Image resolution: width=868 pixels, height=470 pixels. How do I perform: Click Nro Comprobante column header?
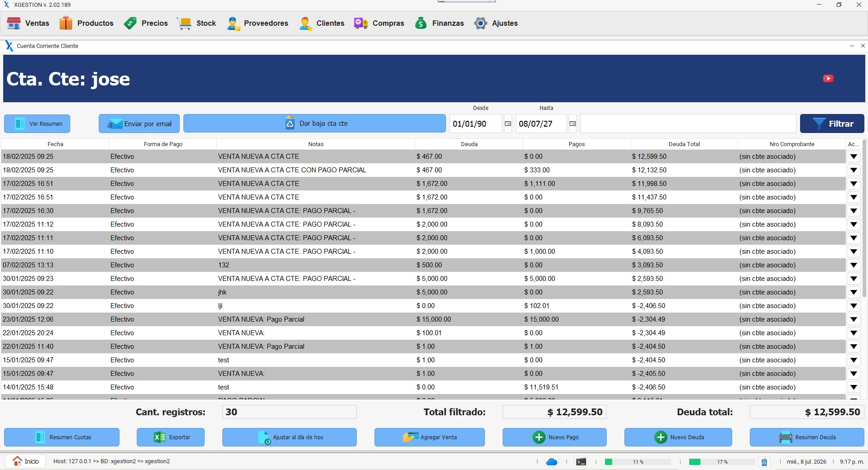coord(792,144)
